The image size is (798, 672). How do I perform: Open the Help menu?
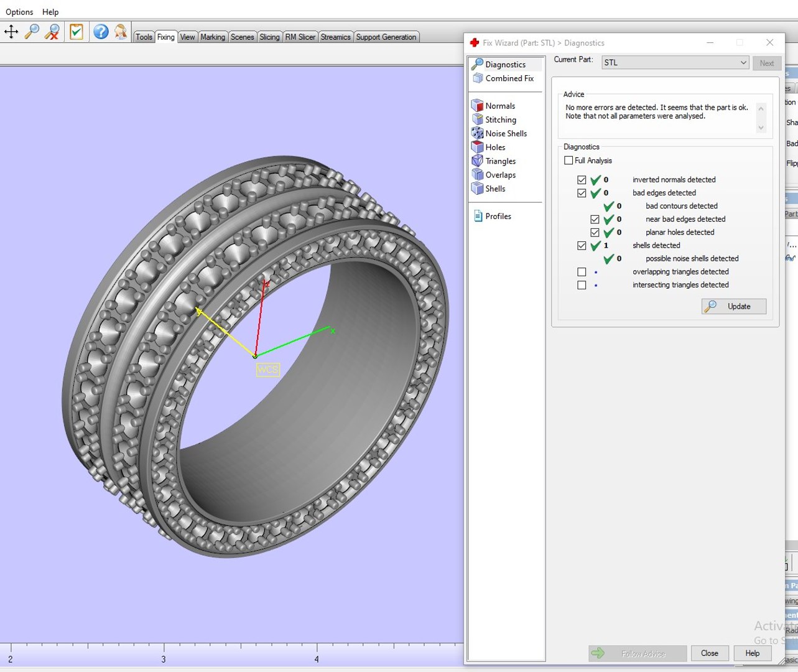click(x=50, y=12)
